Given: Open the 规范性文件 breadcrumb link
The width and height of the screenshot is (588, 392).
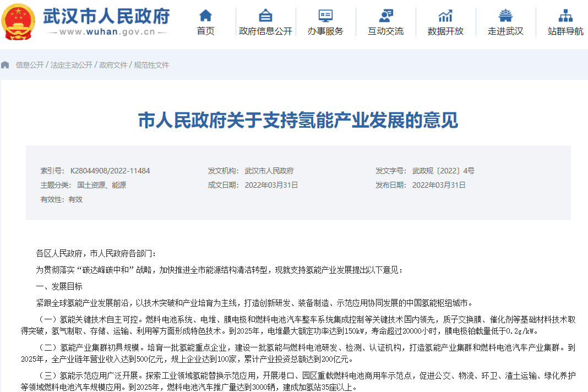Looking at the screenshot, I should [x=152, y=65].
